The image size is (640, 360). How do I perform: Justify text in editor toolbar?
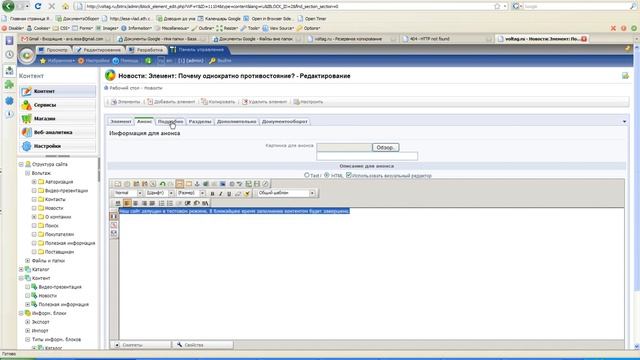pos(152,203)
